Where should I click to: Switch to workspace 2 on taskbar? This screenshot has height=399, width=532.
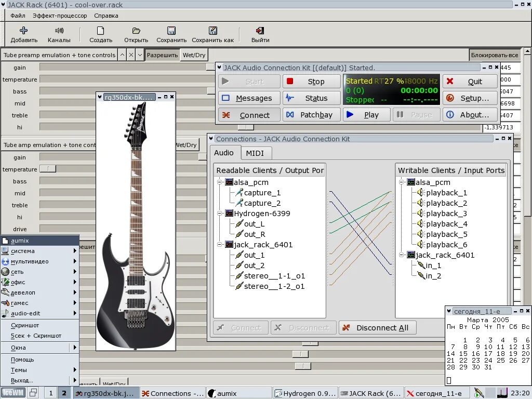click(64, 393)
